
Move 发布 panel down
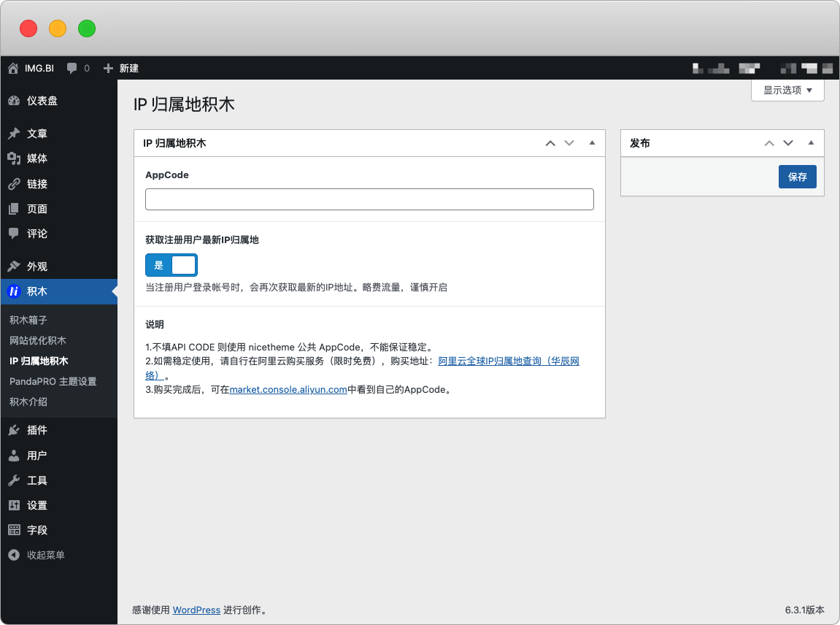pos(788,143)
